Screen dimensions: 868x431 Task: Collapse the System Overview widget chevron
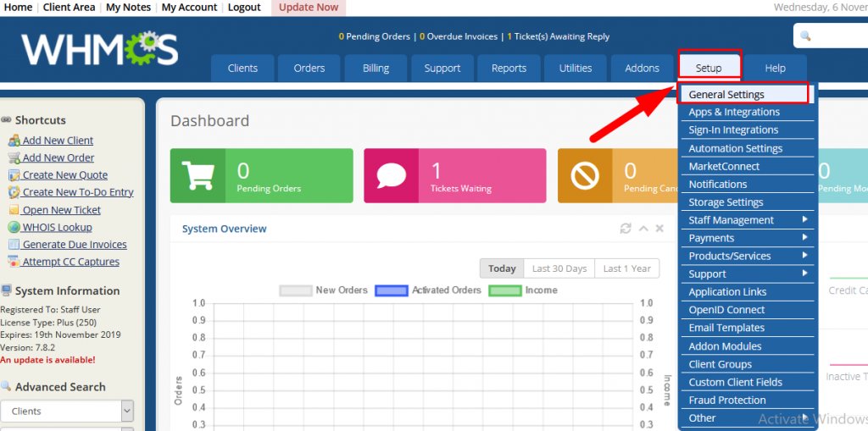tap(643, 229)
